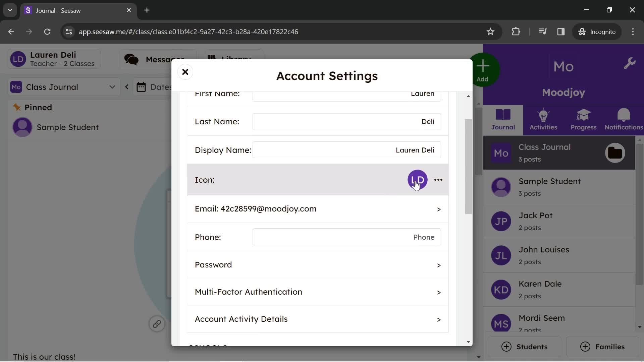Expand the Password settings section
Viewport: 644px width, 362px height.
[x=318, y=264]
